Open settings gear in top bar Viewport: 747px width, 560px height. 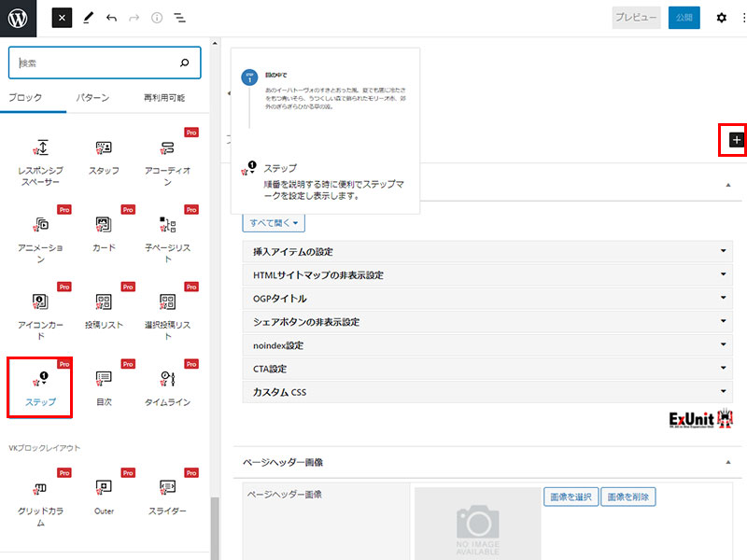tap(721, 18)
